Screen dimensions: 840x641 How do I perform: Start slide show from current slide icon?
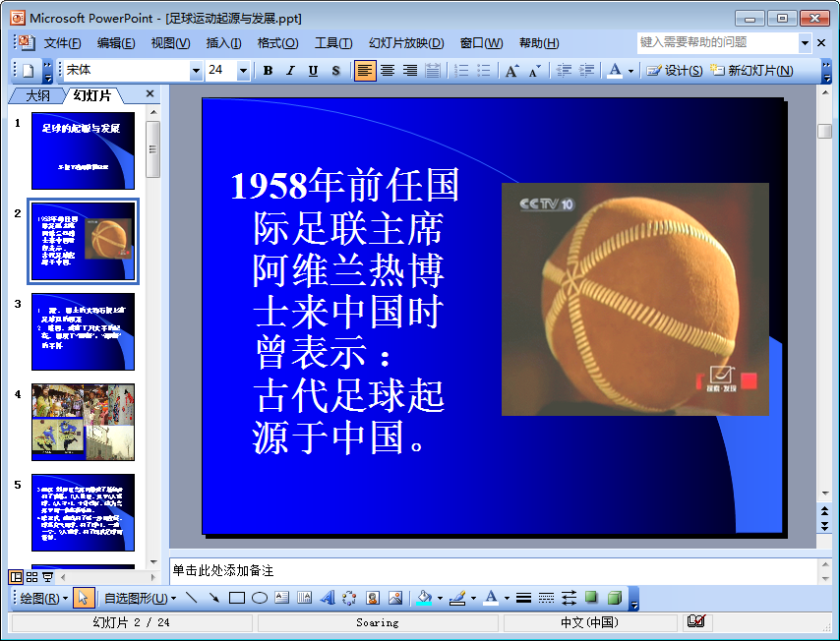click(x=47, y=577)
